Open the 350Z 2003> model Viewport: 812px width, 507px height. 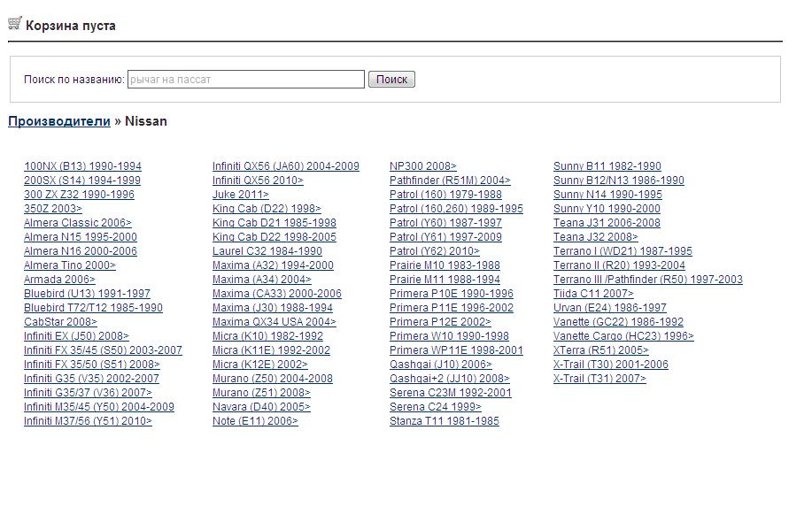[x=53, y=209]
